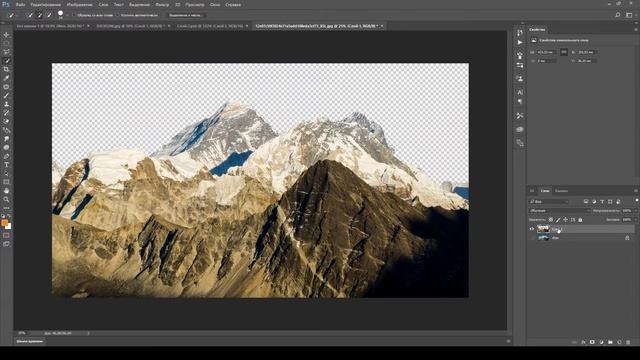Toggle layer filtering switch on or off
Viewport: 640px width, 360px height.
click(x=636, y=201)
